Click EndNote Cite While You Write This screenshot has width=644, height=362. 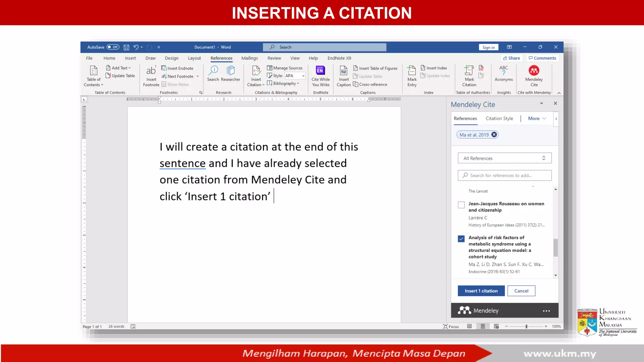[x=320, y=76]
